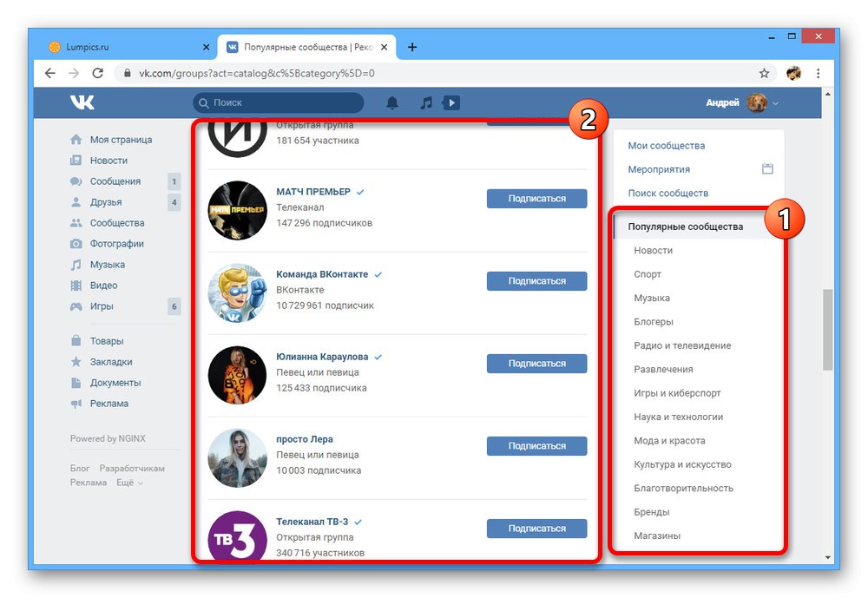Screen dimensions: 868x598
Task: Select Культура и искусство category
Action: coord(682,464)
